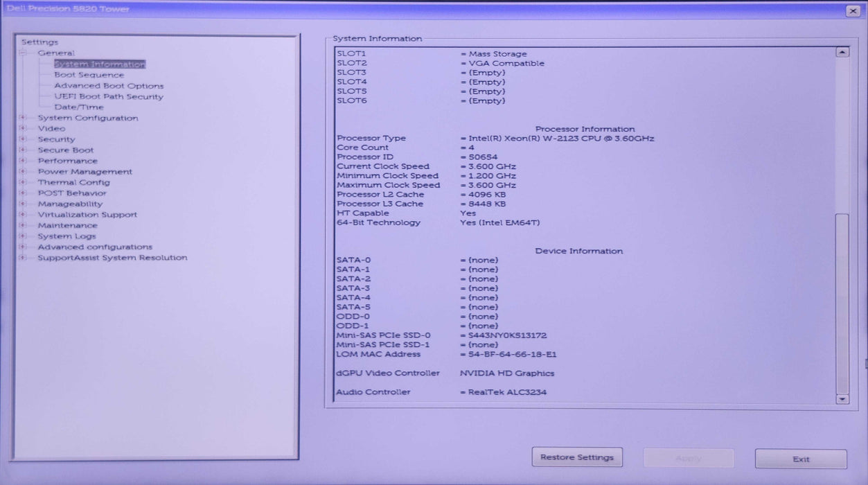Viewport: 868px width, 485px height.
Task: Expand the Manageability node
Action: [x=23, y=204]
